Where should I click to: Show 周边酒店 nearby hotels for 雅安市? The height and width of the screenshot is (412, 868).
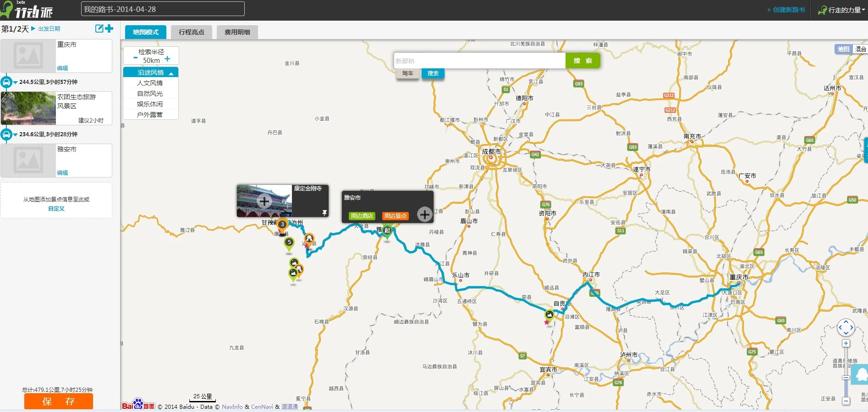[x=362, y=216]
